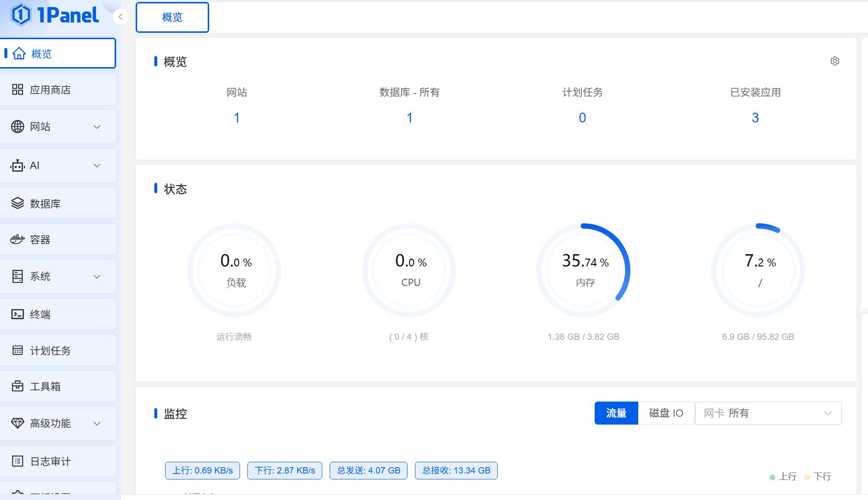Open the App Store (应用商店) icon

coord(18,90)
